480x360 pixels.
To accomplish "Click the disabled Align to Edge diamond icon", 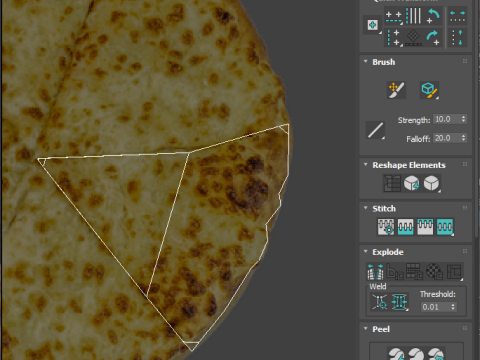I will pos(413,37).
